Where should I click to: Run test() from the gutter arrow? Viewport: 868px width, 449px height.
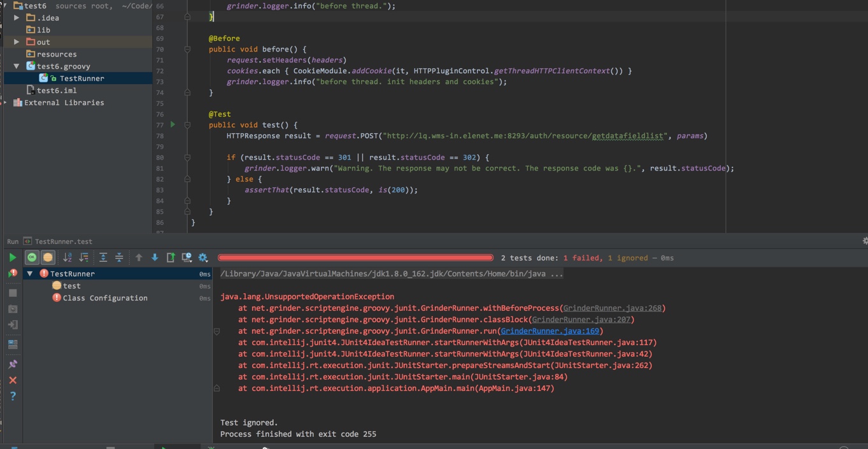(x=173, y=125)
